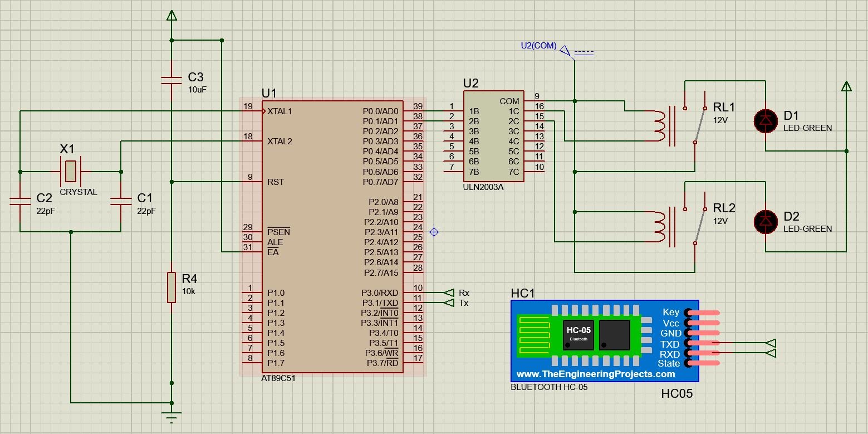This screenshot has width=868, height=434.
Task: Click the COM pin label on U2
Action: pyautogui.click(x=509, y=101)
